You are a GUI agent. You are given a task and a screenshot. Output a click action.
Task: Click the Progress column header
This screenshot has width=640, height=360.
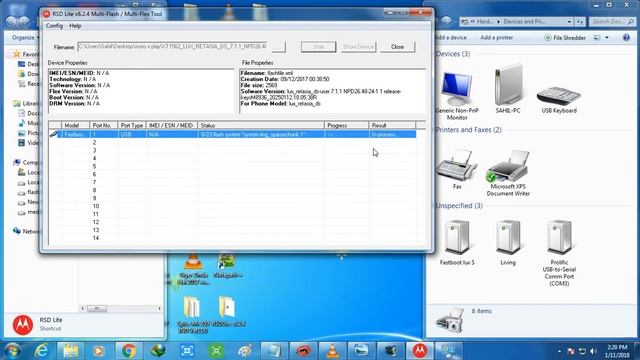pyautogui.click(x=346, y=125)
